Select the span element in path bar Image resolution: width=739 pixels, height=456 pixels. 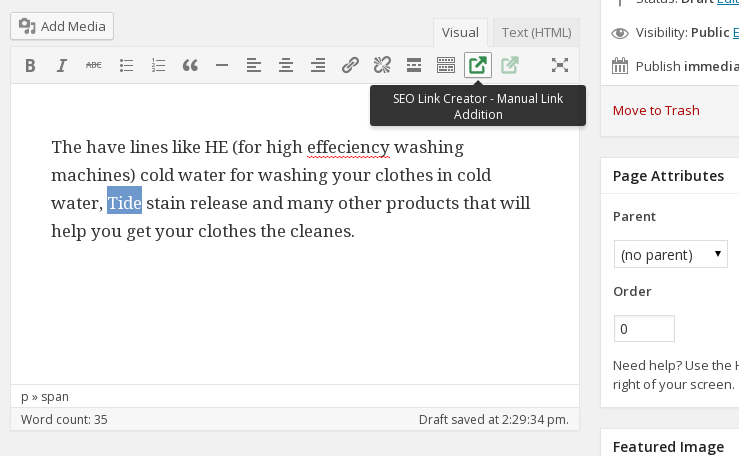click(x=55, y=397)
